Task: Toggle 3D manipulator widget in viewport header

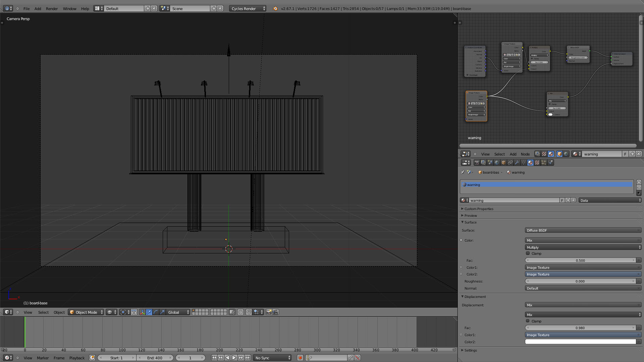Action: click(143, 312)
